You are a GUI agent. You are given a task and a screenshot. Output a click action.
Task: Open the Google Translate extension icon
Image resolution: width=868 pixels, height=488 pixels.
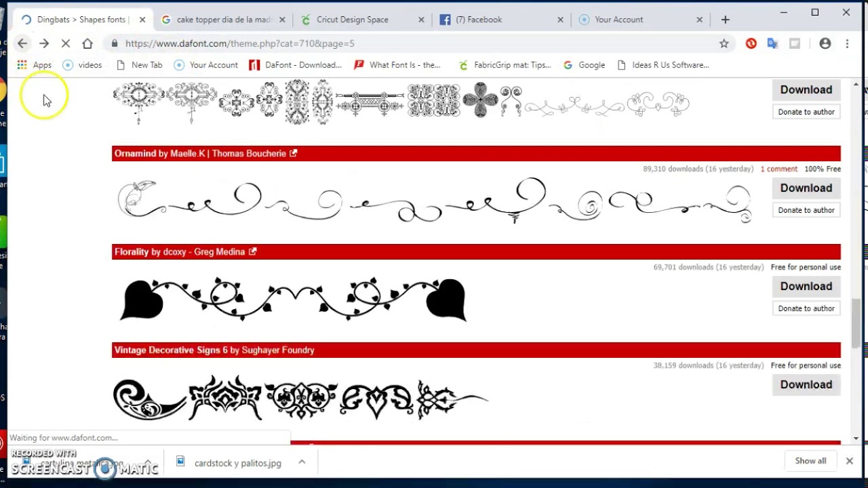click(x=772, y=43)
